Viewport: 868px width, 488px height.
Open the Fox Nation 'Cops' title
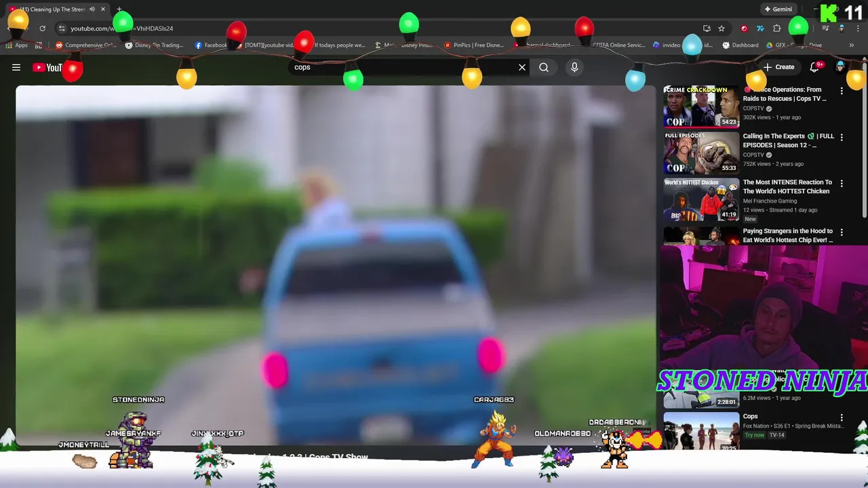750,416
